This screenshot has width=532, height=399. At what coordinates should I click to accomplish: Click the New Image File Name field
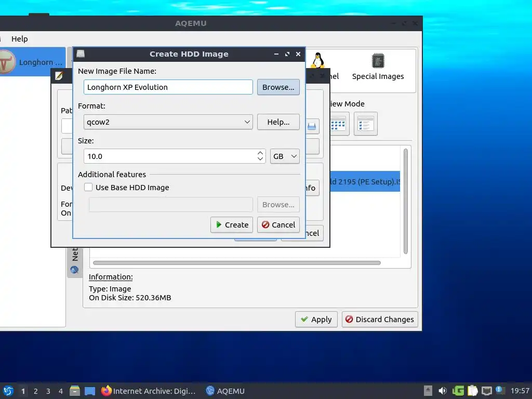pyautogui.click(x=168, y=87)
